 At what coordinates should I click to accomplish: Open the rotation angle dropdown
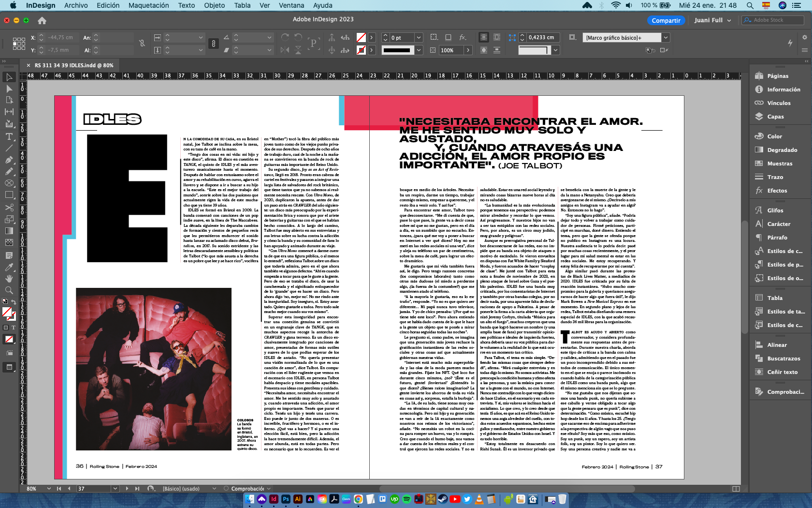click(269, 37)
